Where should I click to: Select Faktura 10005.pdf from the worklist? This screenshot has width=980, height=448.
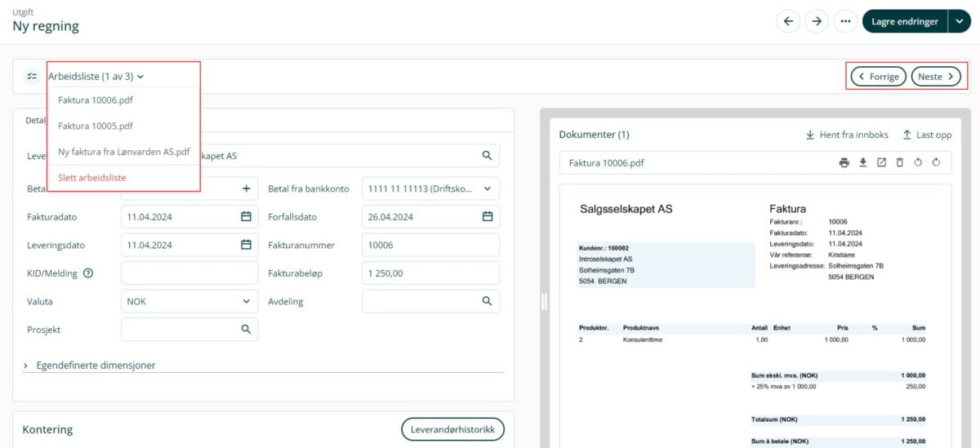(96, 126)
